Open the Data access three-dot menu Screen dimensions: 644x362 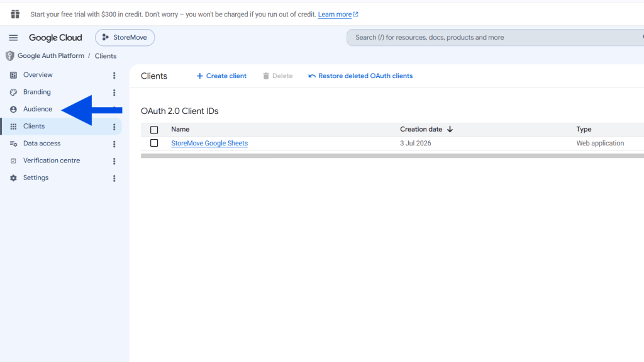coord(114,144)
